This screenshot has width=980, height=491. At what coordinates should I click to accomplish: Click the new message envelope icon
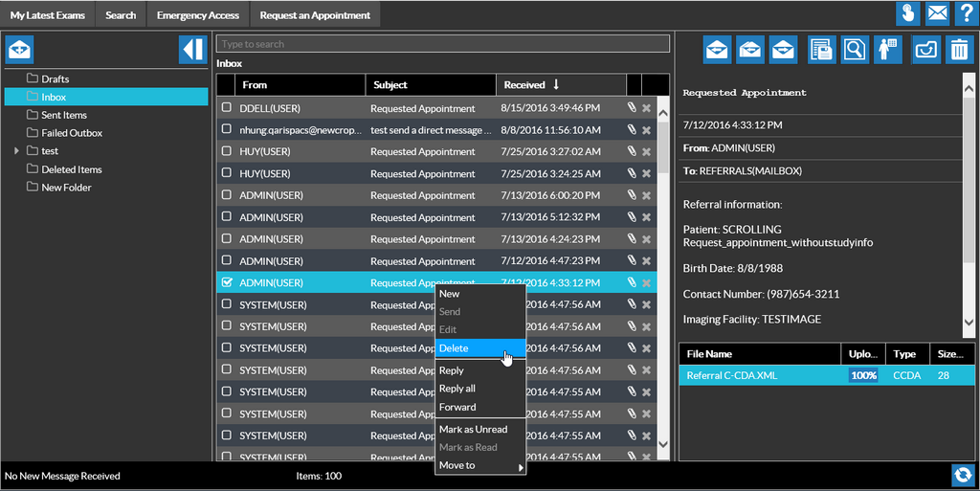[19, 49]
